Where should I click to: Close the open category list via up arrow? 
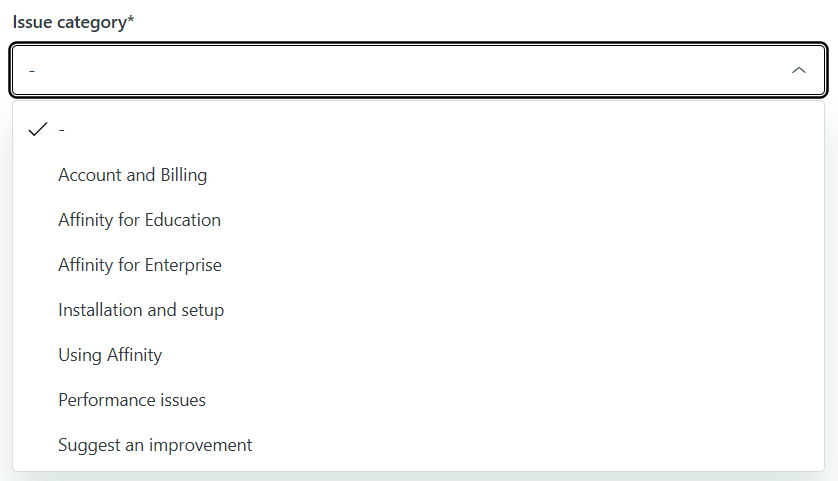pyautogui.click(x=798, y=71)
